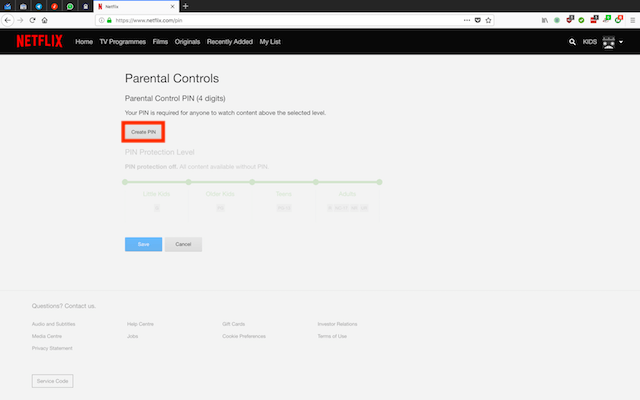Close the Netflix tab
Viewport: 640px width, 400px height.
point(172,7)
